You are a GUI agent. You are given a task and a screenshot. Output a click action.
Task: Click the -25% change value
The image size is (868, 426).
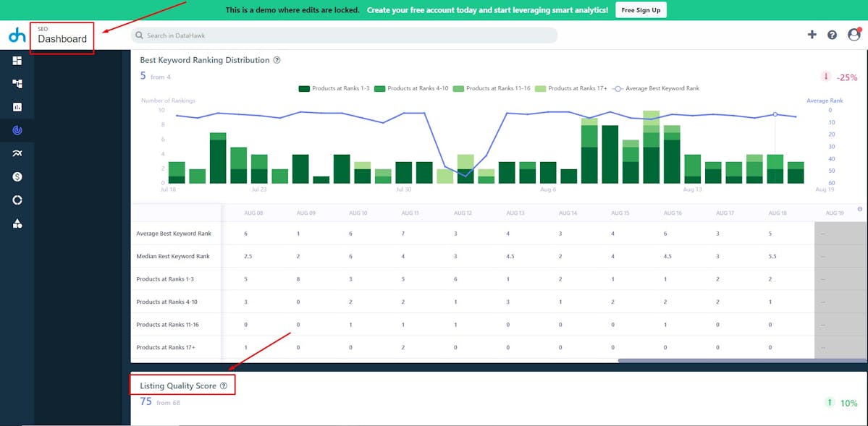point(847,77)
